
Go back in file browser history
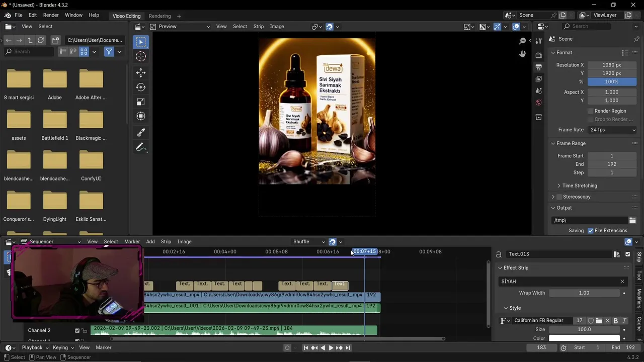(x=9, y=40)
